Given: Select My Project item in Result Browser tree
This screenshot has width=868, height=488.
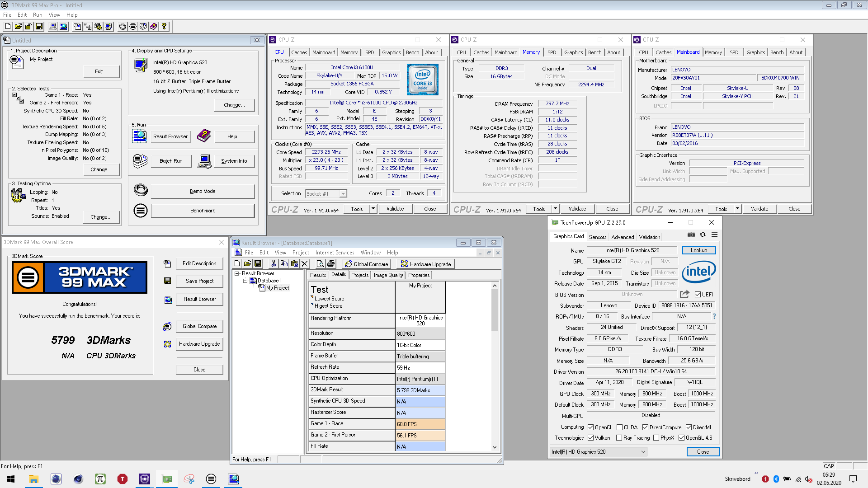Looking at the screenshot, I should coord(277,288).
